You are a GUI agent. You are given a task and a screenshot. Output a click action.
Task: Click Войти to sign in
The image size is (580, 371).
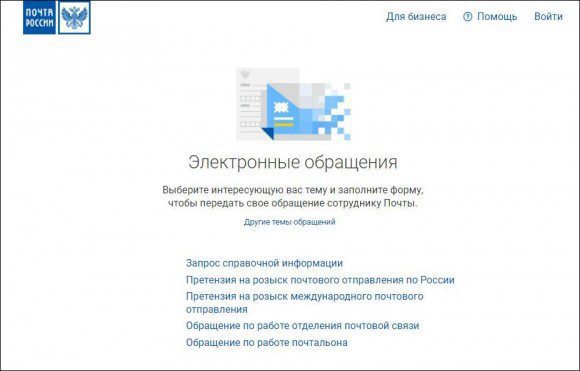(548, 17)
